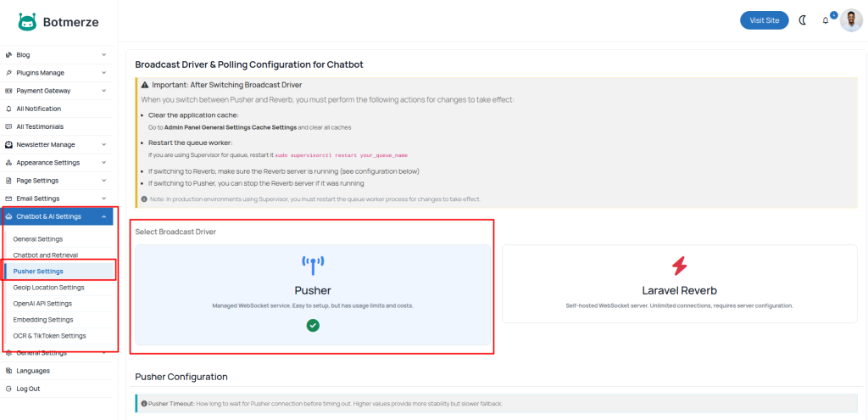Toggle dark mode with the moon icon
The width and height of the screenshot is (868, 420).
point(803,20)
